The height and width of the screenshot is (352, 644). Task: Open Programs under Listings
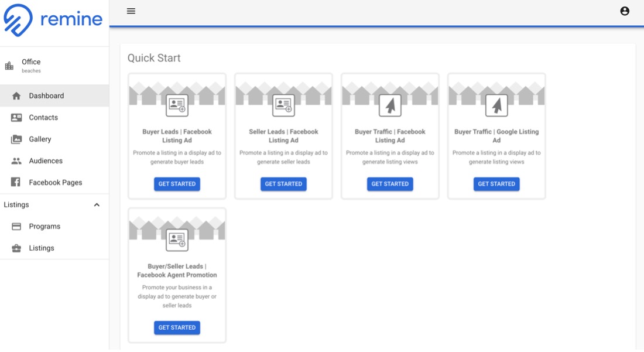tap(54, 226)
